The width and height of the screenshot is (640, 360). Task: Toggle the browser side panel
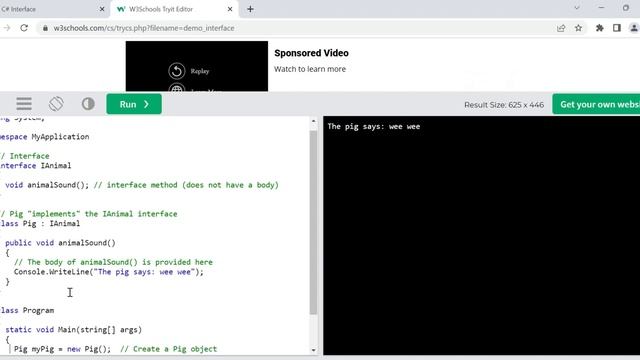pyautogui.click(x=617, y=28)
